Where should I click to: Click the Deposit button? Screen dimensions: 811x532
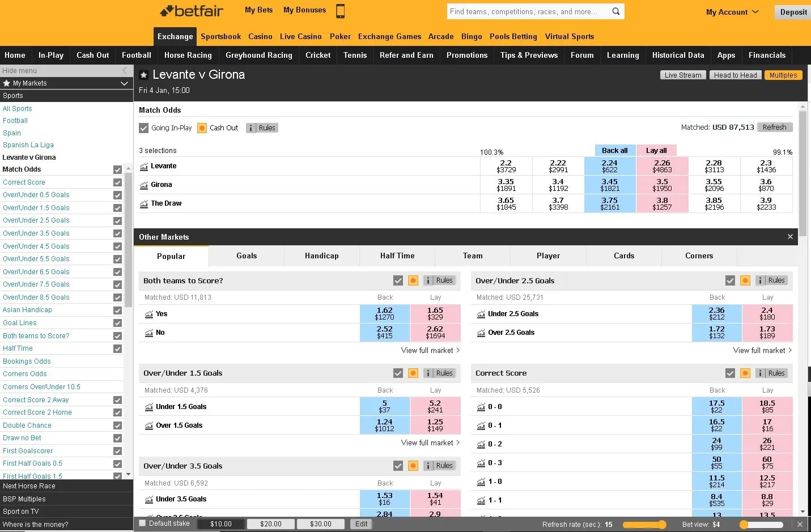[x=793, y=12]
